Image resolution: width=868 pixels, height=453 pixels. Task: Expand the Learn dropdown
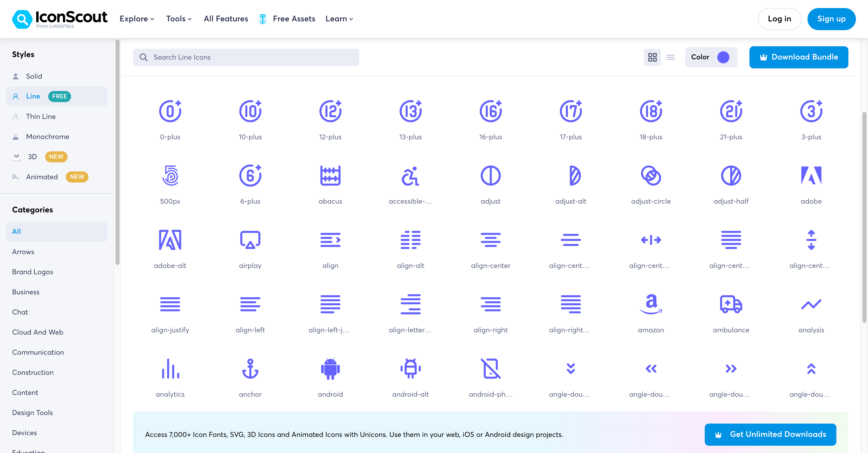(339, 19)
